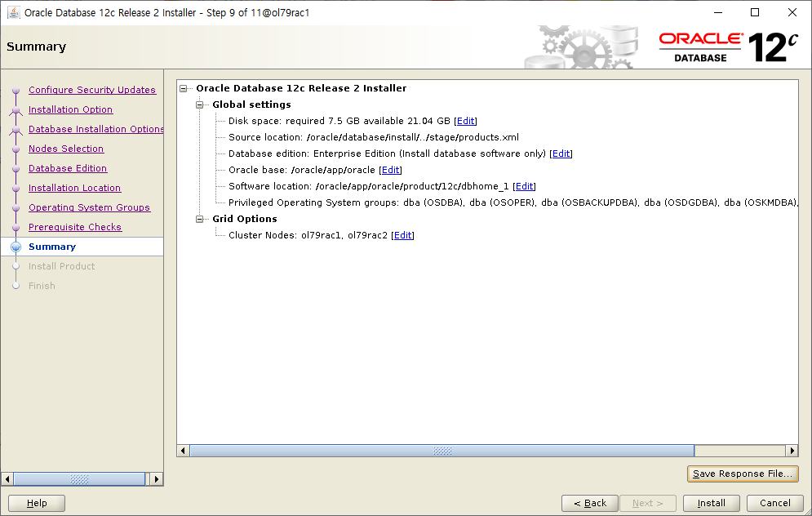The width and height of the screenshot is (812, 516).
Task: Collapse the Grid Options tree node
Action: tap(199, 219)
